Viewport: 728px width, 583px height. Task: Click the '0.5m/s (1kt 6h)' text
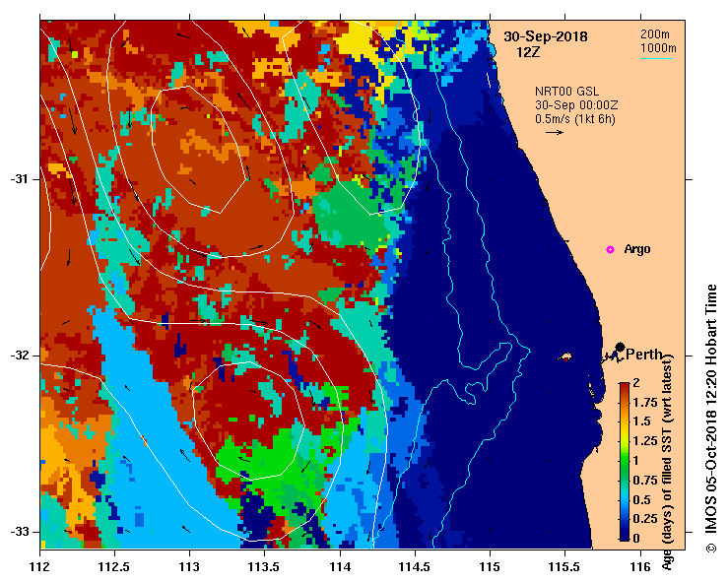click(575, 119)
